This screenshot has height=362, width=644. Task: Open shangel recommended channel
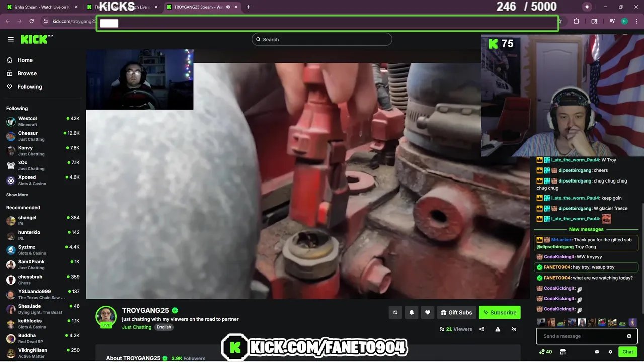(43, 221)
